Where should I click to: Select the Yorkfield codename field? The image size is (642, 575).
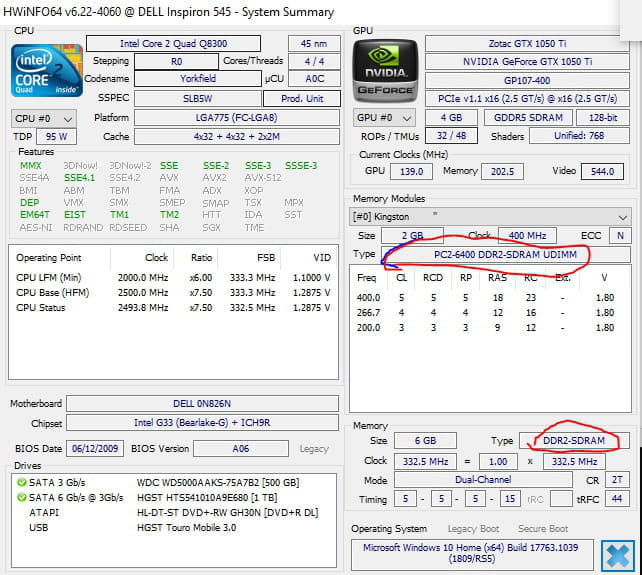[198, 78]
